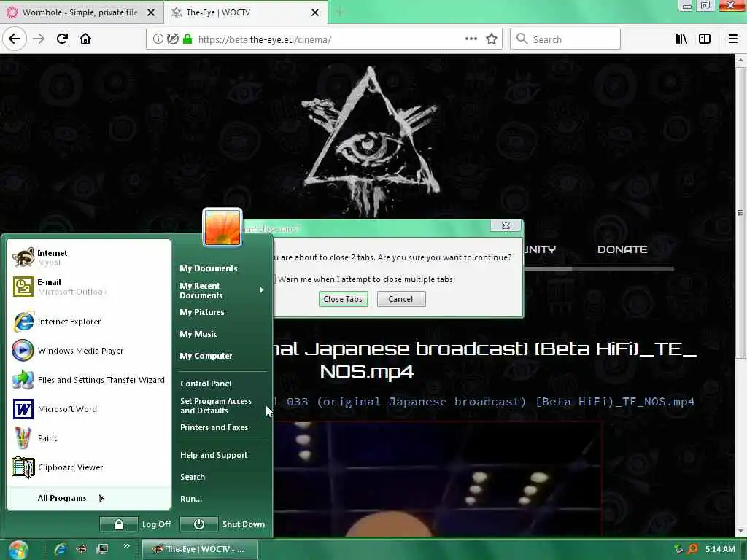Open Windows Media Player
747x560 pixels.
88,351
